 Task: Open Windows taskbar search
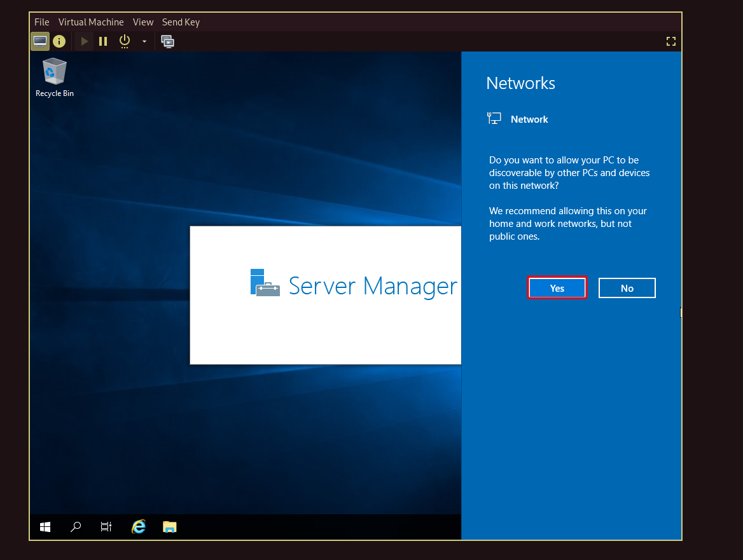(x=76, y=527)
